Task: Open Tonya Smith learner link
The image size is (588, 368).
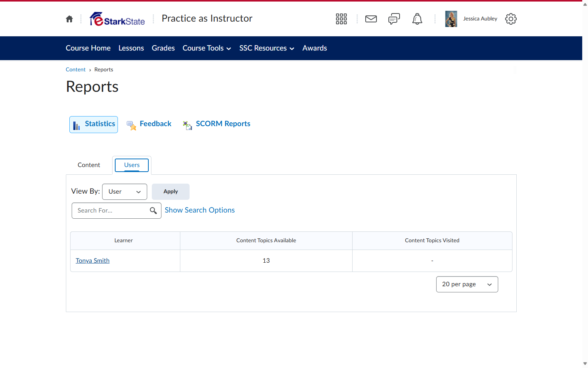Action: click(x=93, y=261)
